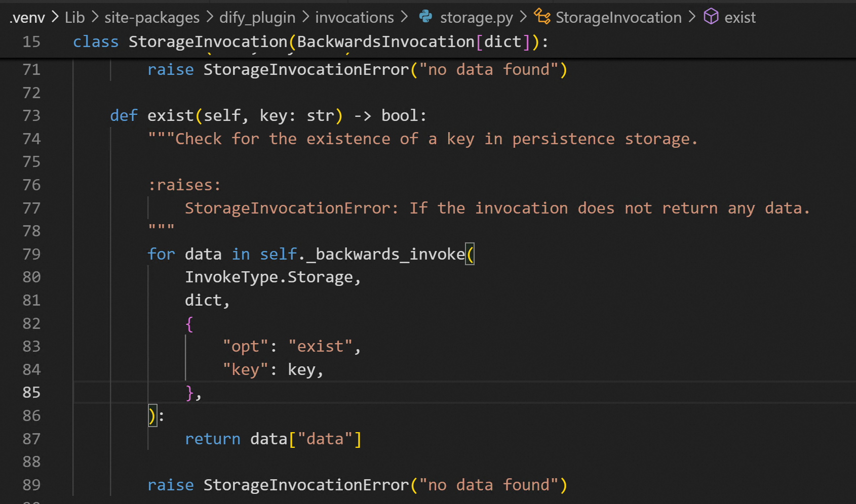The image size is (856, 504).
Task: Click the Python file icon in breadcrumbs
Action: point(425,17)
